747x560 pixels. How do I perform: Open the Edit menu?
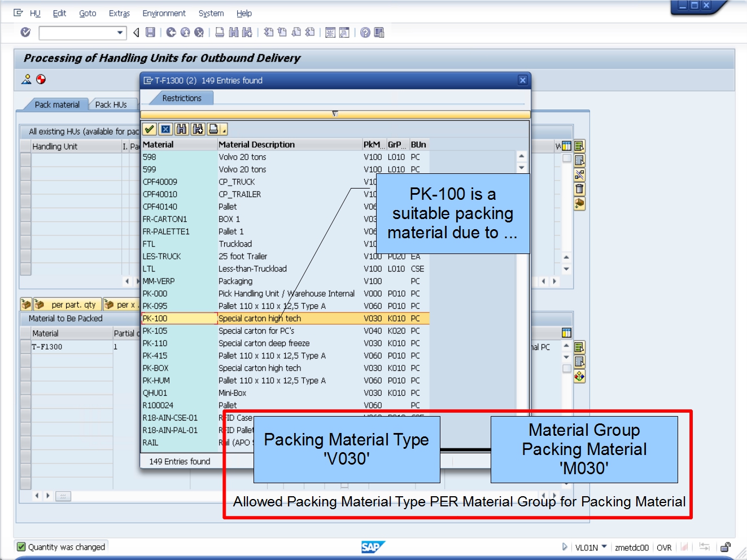[x=59, y=14]
